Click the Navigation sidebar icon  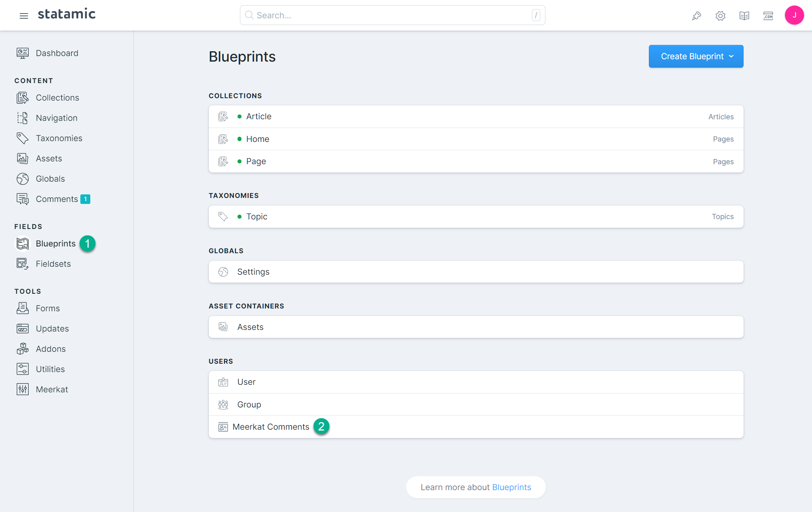(23, 118)
